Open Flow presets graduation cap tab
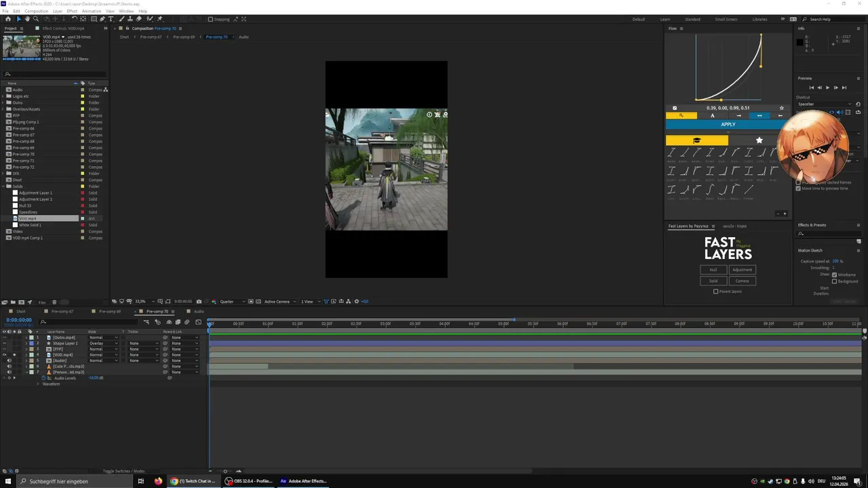Image resolution: width=868 pixels, height=488 pixels. 697,140
